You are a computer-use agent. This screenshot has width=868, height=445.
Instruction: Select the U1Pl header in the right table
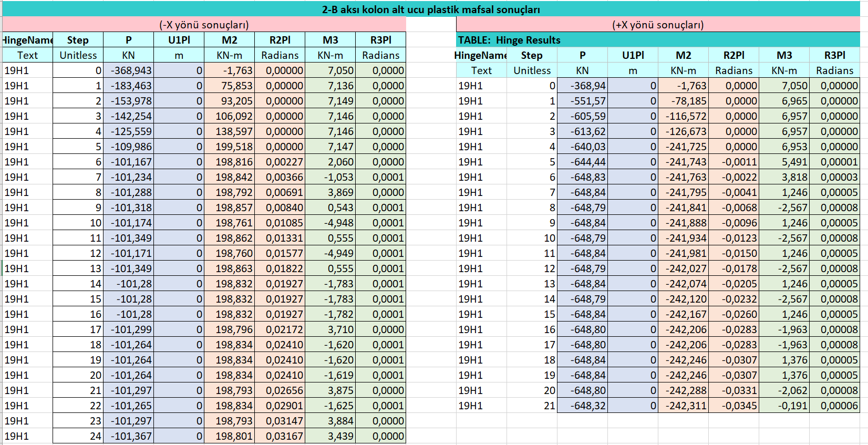coord(633,55)
